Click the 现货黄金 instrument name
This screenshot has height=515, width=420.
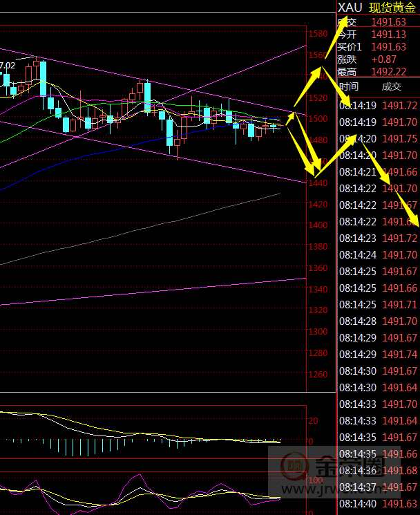[x=392, y=8]
